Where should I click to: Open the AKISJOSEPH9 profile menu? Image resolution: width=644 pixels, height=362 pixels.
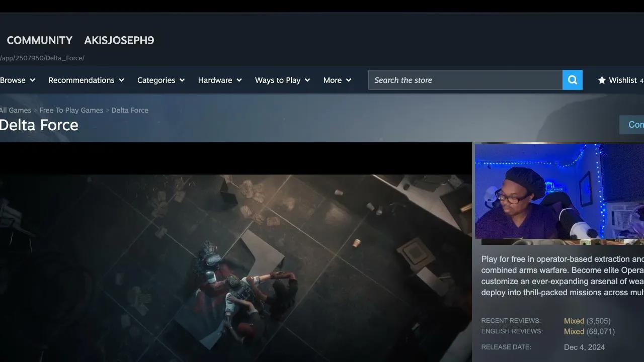119,40
